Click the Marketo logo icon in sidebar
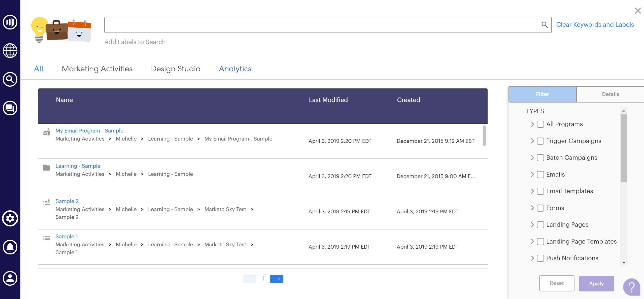 pos(10,22)
